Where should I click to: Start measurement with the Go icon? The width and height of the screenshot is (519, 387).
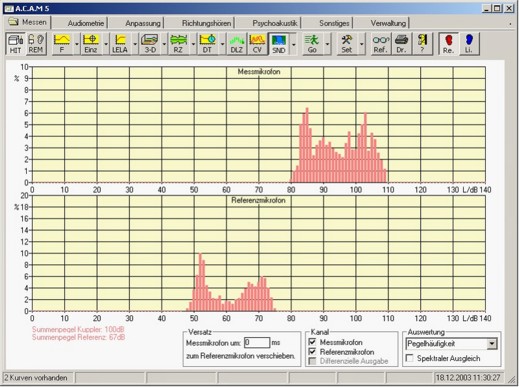pyautogui.click(x=312, y=44)
